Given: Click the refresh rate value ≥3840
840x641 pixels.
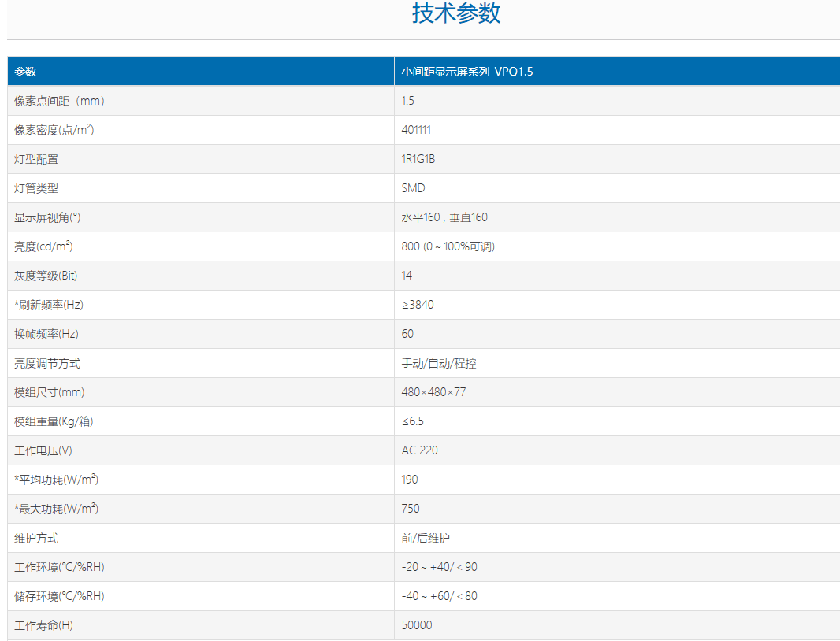Looking at the screenshot, I should (418, 305).
